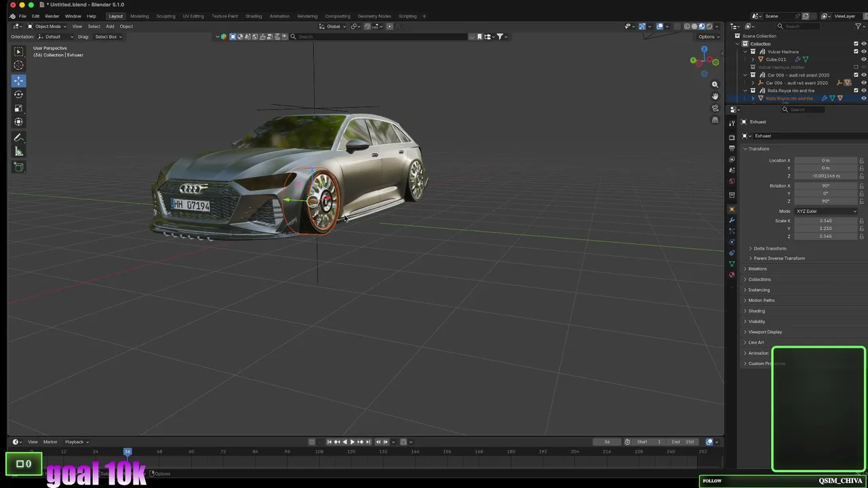Image resolution: width=868 pixels, height=488 pixels.
Task: Exclude Vulcar Hachura collection via checkbox
Action: [856, 52]
